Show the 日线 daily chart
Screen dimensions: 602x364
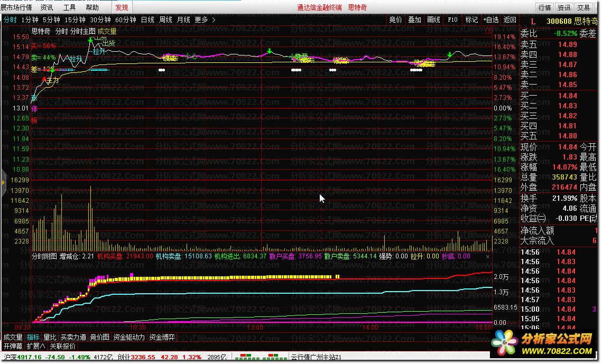[147, 20]
